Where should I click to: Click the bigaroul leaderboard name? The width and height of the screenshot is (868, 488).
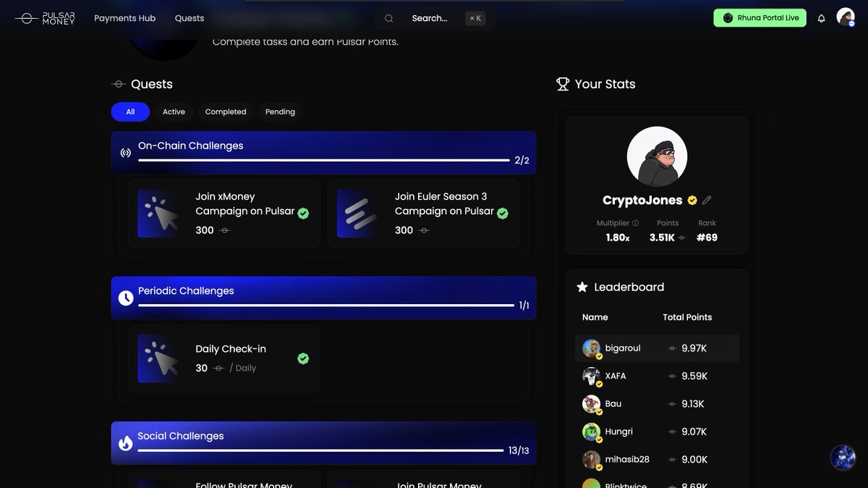[623, 348]
